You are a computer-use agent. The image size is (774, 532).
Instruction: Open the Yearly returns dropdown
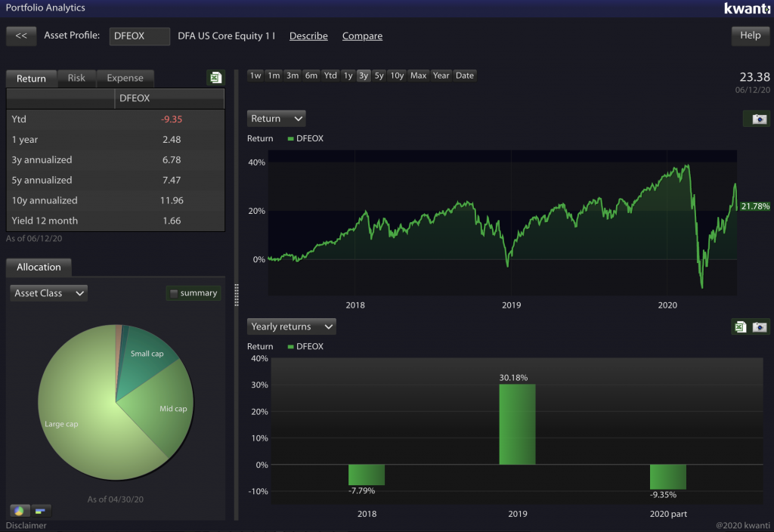click(291, 326)
